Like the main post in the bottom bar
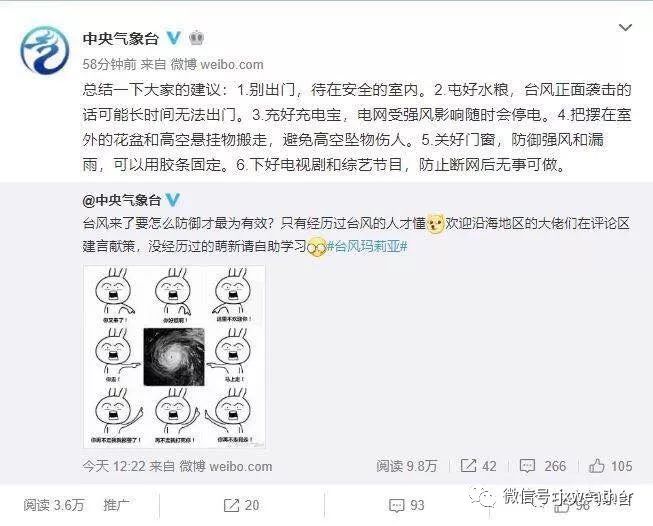 [x=573, y=505]
